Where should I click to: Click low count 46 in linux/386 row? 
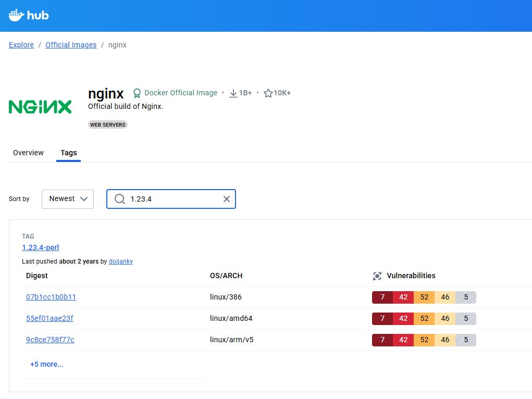445,297
